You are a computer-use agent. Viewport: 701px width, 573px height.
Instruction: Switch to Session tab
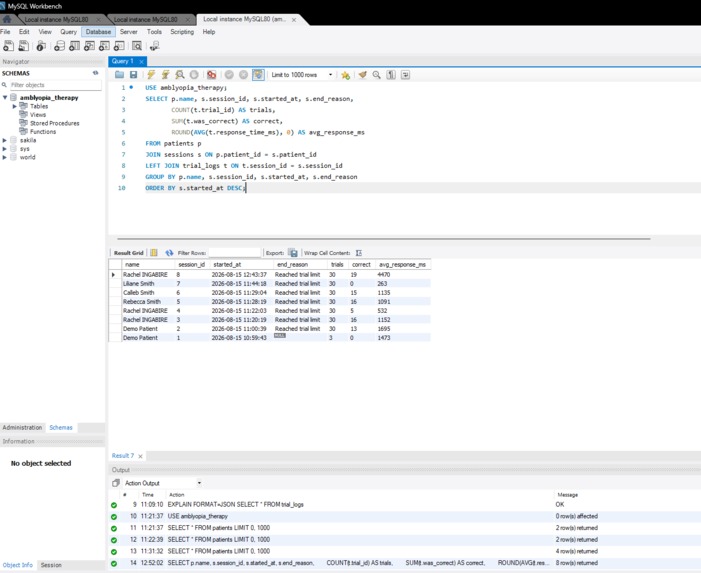51,565
